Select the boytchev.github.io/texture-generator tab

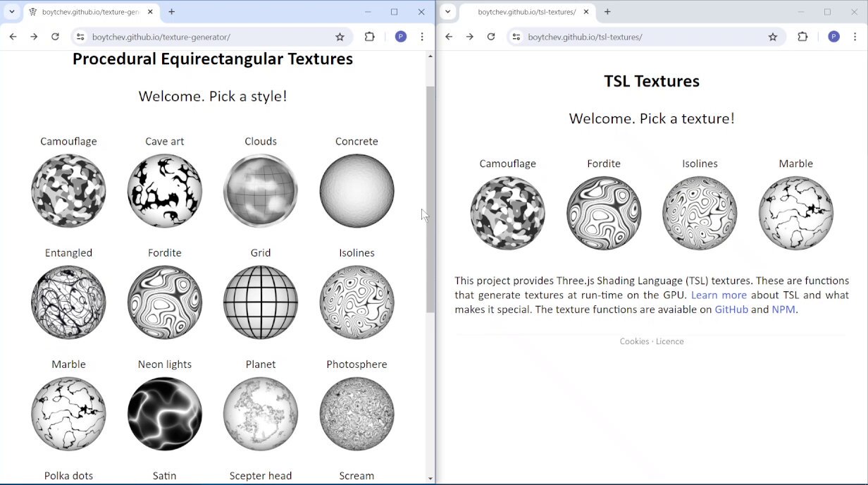pos(92,12)
